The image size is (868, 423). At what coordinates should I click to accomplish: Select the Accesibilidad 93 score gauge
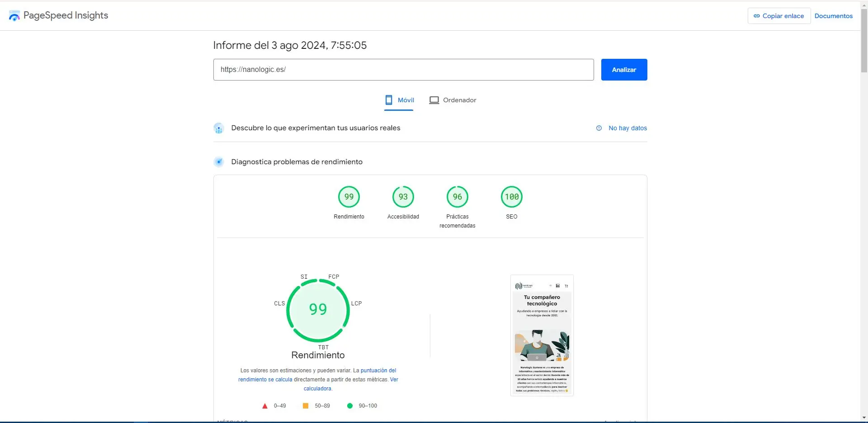(403, 197)
